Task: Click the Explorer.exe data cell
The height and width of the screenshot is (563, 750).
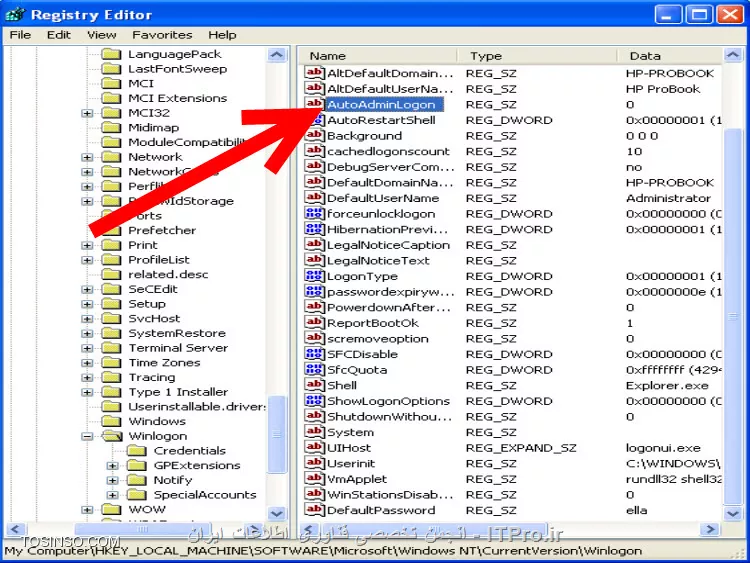Action: coord(667,386)
